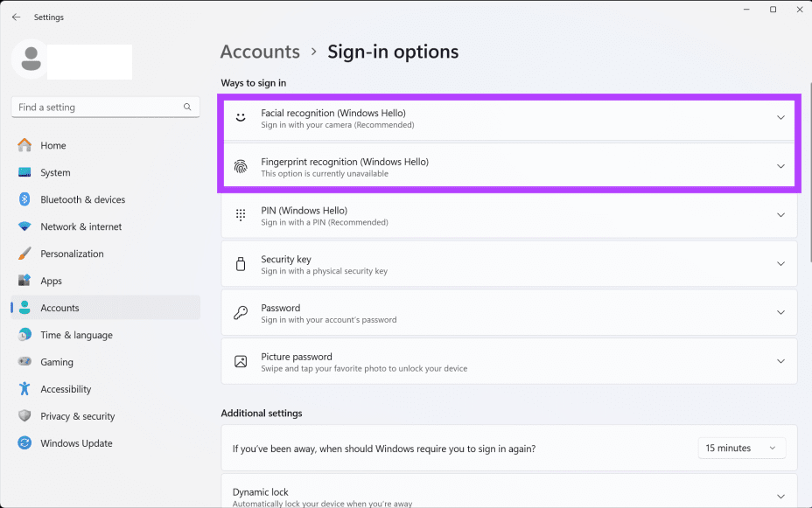812x508 pixels.
Task: Go to System settings
Action: tap(105, 172)
